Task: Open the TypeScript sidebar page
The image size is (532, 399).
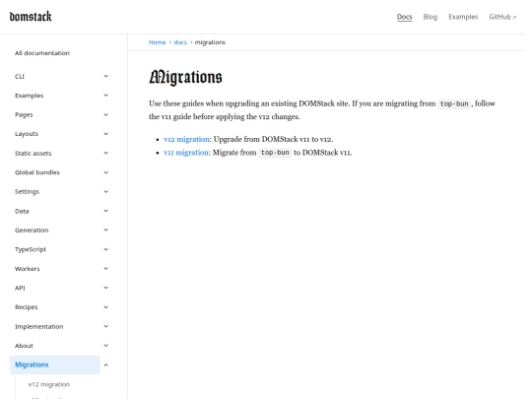Action: click(31, 249)
